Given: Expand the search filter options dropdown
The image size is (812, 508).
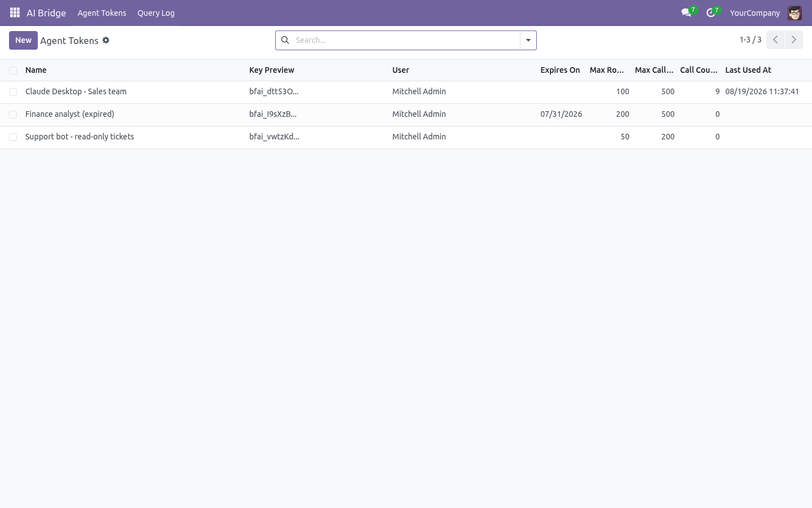Looking at the screenshot, I should (528, 40).
